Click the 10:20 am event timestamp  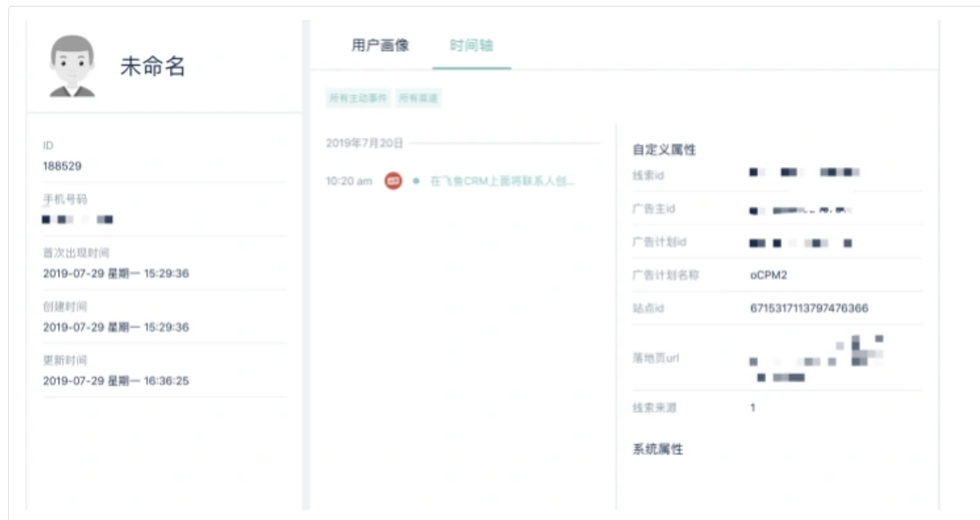(x=349, y=181)
